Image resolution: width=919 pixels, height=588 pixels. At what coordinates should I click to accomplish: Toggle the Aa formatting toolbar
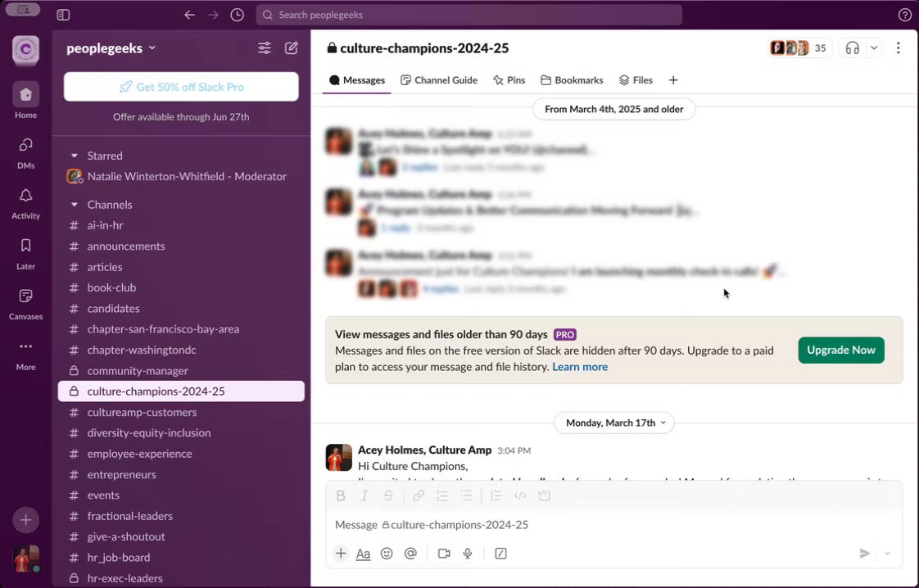coord(364,554)
